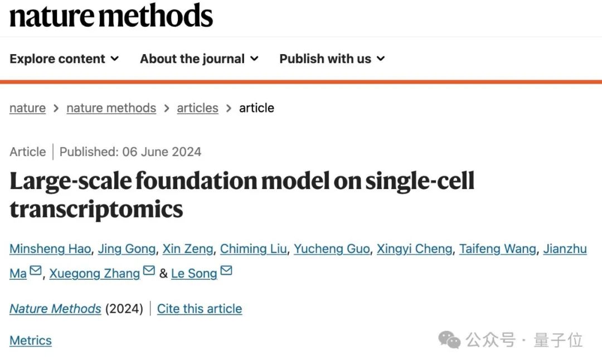View the article Metrics link
The image size is (602, 364).
pos(31,341)
